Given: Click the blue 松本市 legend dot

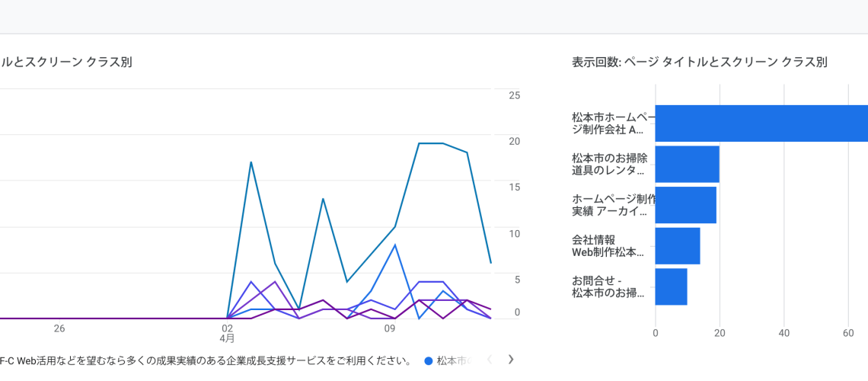Looking at the screenshot, I should [x=428, y=360].
